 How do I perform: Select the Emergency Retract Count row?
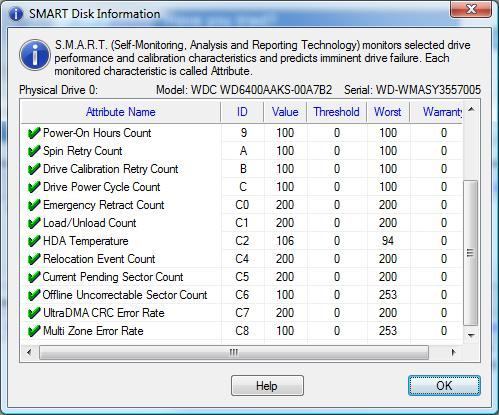tap(242, 205)
